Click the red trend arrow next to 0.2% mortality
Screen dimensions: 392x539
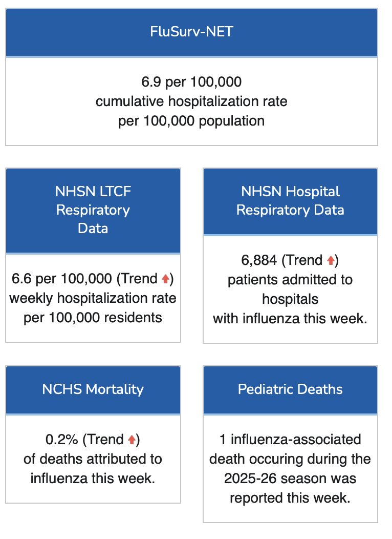[x=132, y=440]
